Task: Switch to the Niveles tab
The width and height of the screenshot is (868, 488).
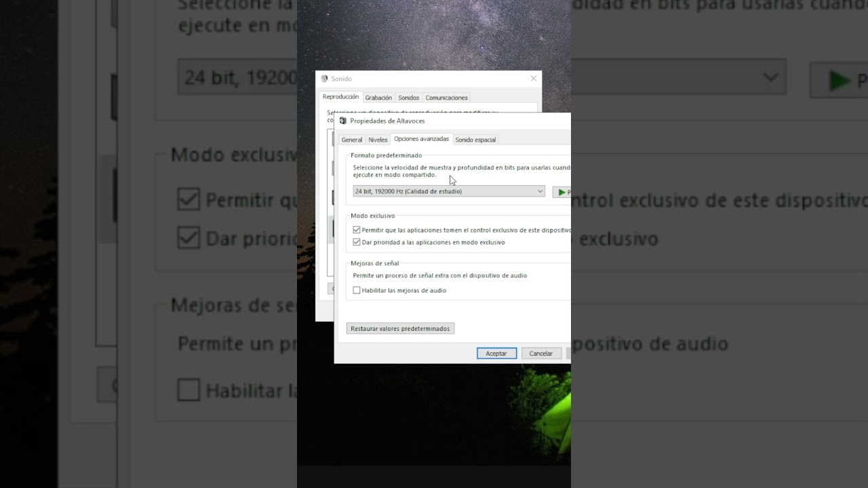Action: [378, 140]
